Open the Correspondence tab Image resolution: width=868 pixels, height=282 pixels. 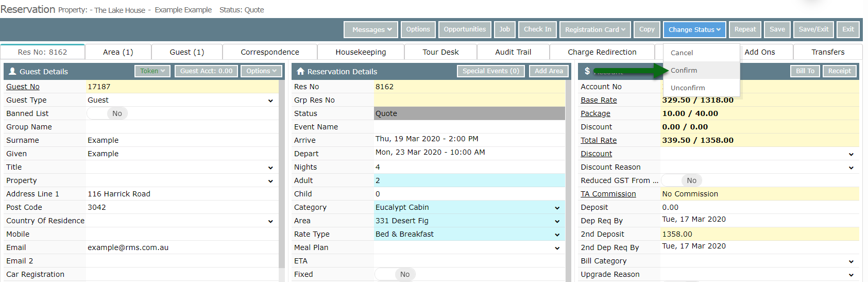pyautogui.click(x=270, y=52)
